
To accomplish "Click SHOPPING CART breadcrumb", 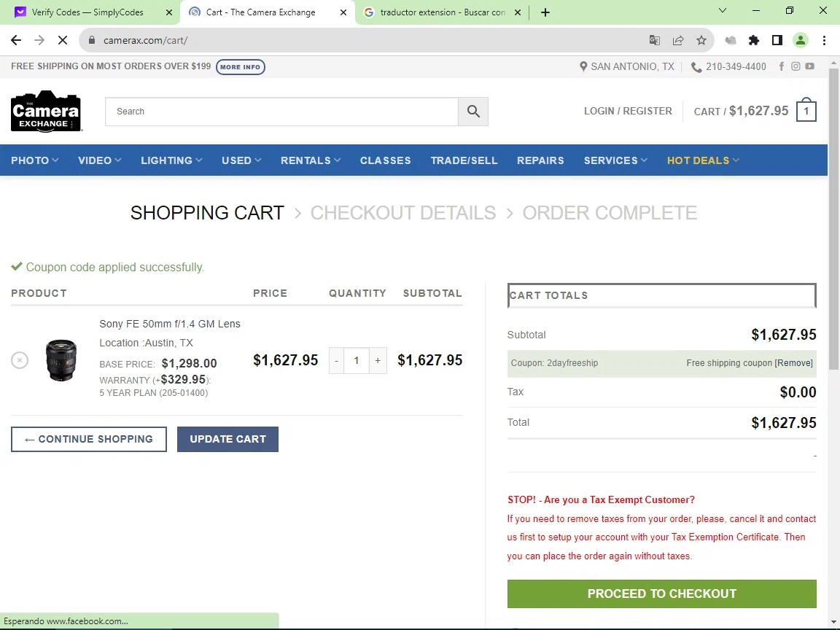I will pos(207,213).
